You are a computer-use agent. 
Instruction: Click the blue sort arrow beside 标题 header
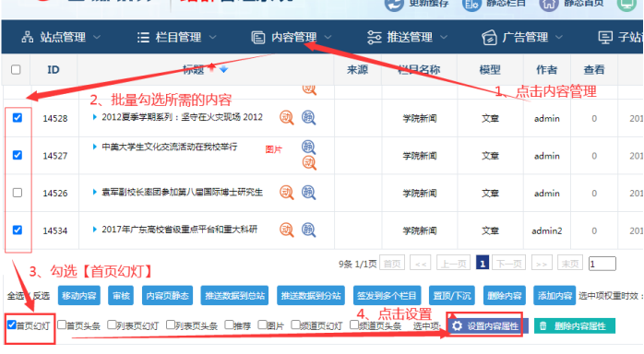click(223, 70)
